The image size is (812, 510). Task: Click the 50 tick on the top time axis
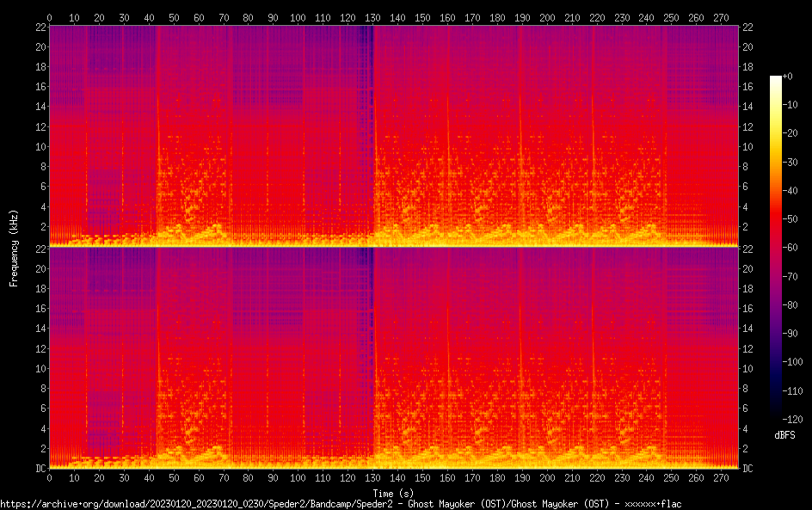pyautogui.click(x=174, y=17)
